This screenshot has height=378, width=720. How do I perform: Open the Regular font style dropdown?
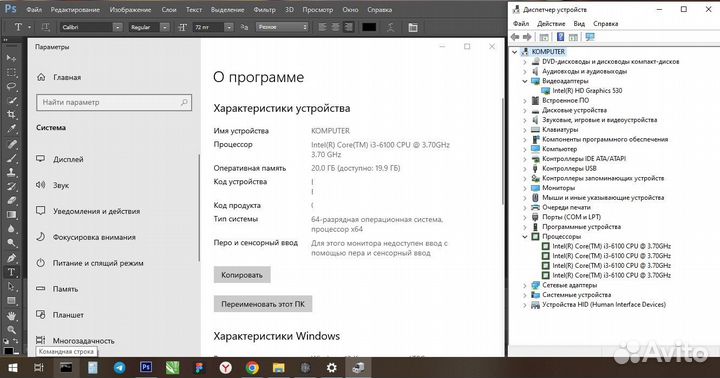(164, 27)
